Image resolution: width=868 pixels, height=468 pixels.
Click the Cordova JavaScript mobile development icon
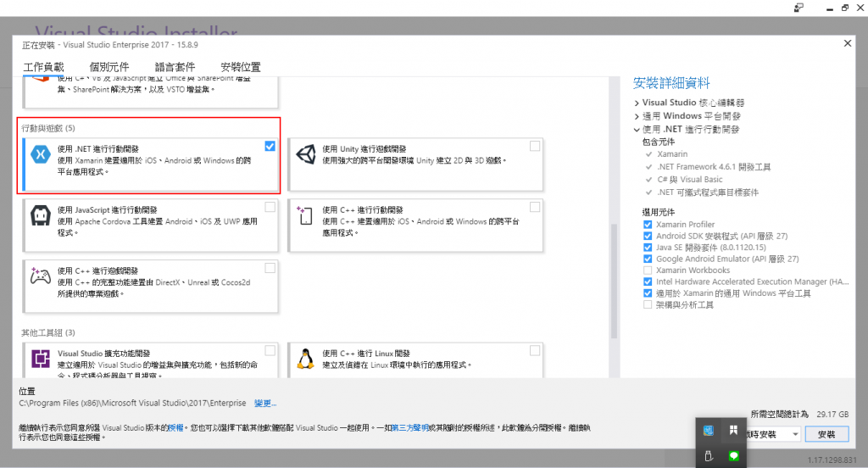(x=41, y=215)
